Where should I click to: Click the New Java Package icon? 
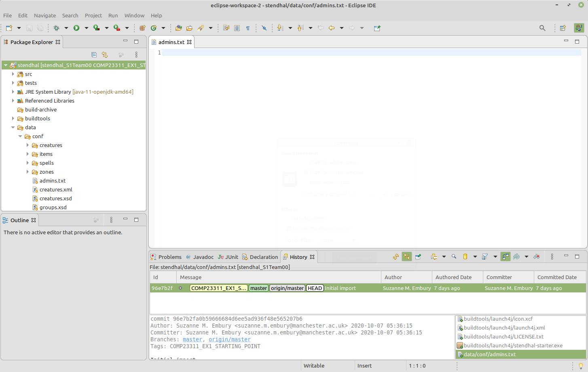pos(142,28)
